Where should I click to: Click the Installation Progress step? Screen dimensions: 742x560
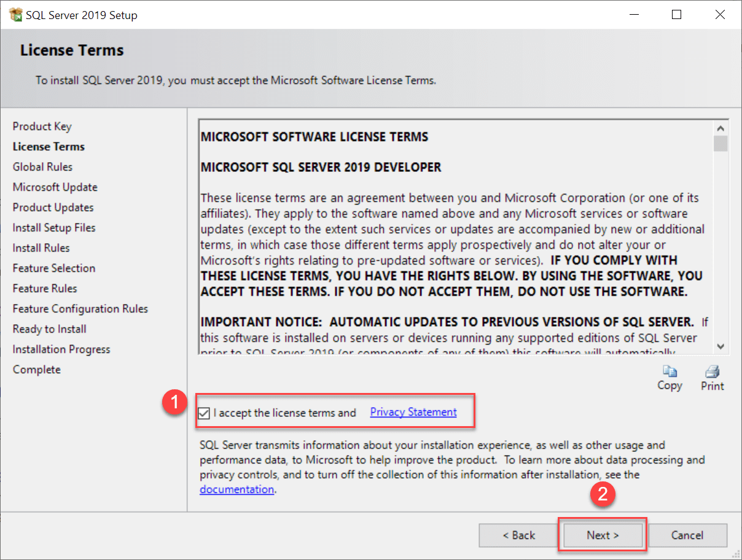tap(61, 349)
